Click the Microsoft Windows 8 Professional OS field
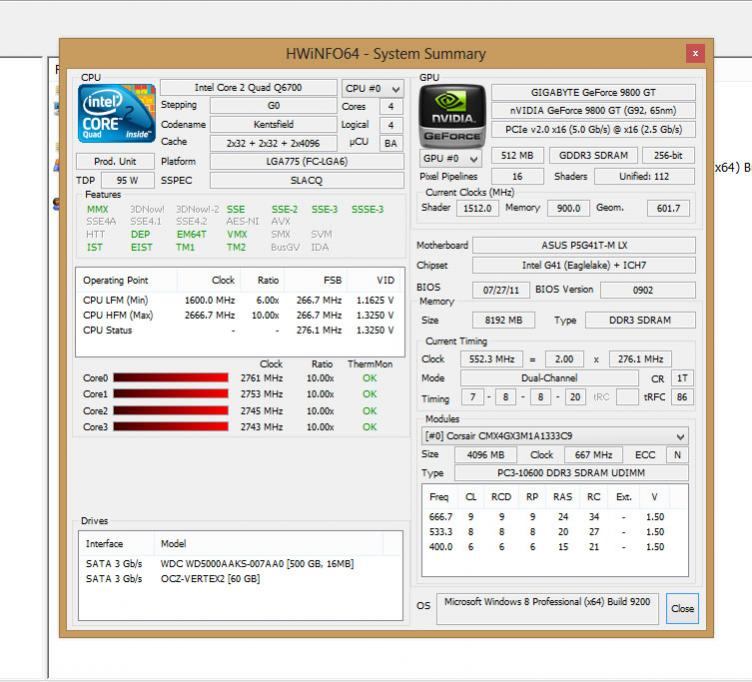The height and width of the screenshot is (682, 752). [547, 609]
